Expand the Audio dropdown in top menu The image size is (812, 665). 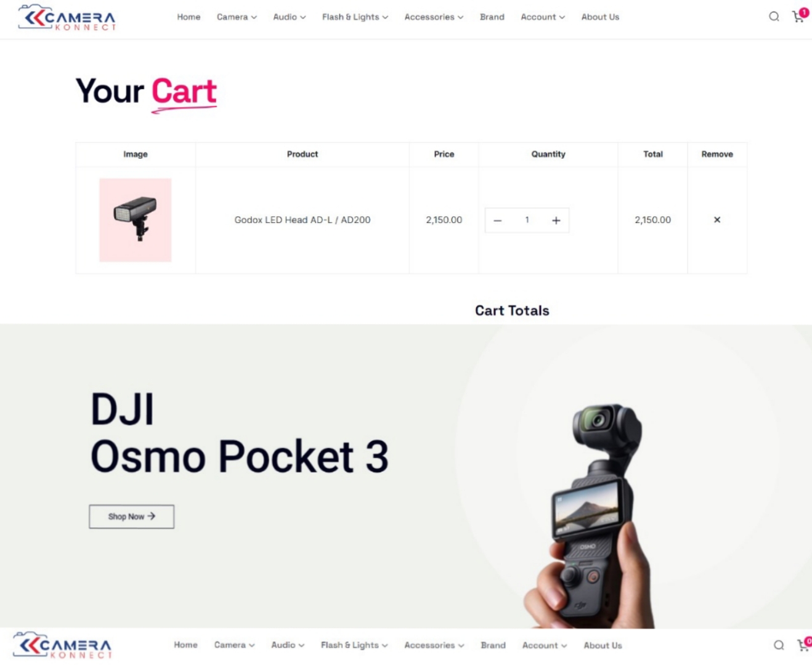(290, 17)
